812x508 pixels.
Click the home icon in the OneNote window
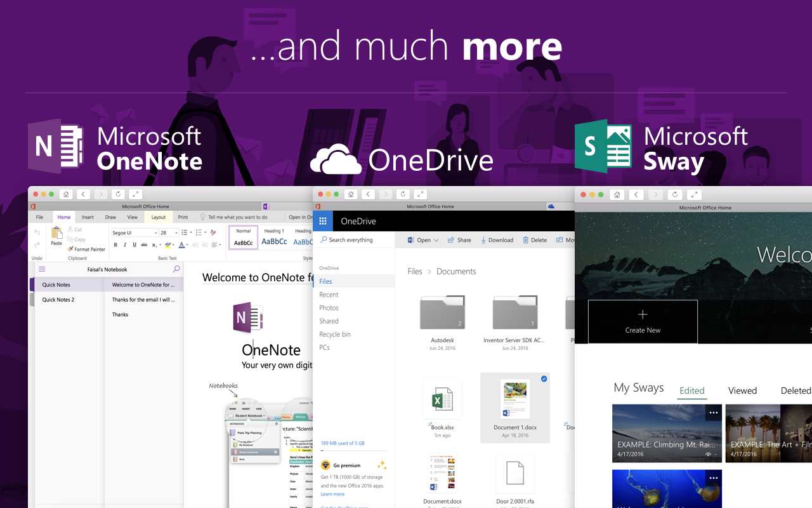(x=66, y=194)
